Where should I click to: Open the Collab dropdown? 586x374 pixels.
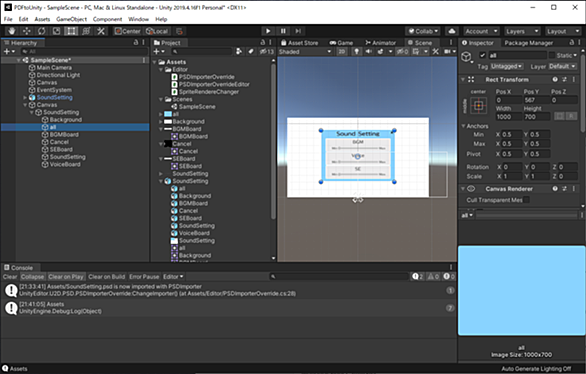423,31
